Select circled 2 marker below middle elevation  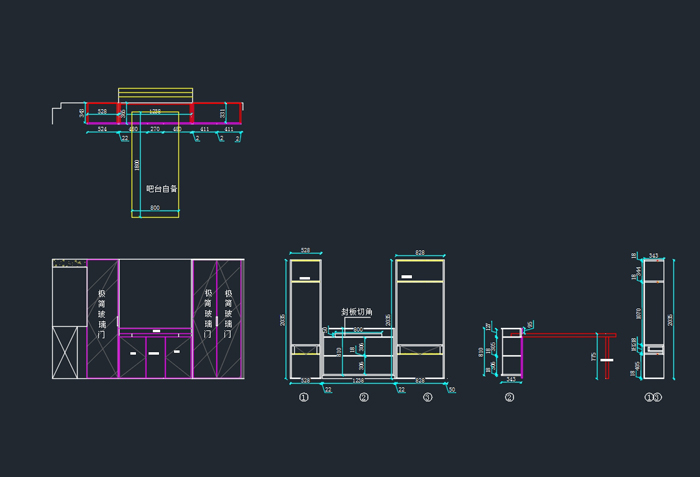[x=364, y=397]
